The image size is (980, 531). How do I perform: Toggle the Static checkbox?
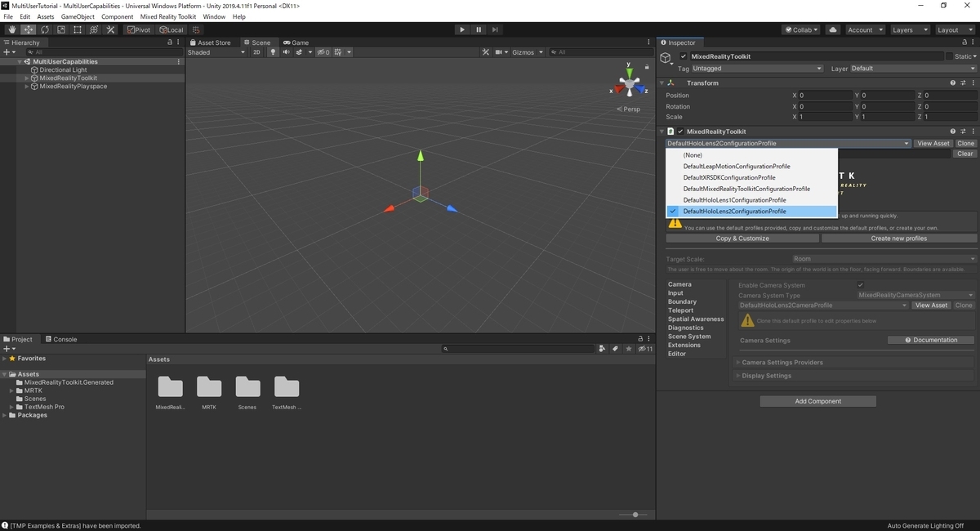click(949, 56)
